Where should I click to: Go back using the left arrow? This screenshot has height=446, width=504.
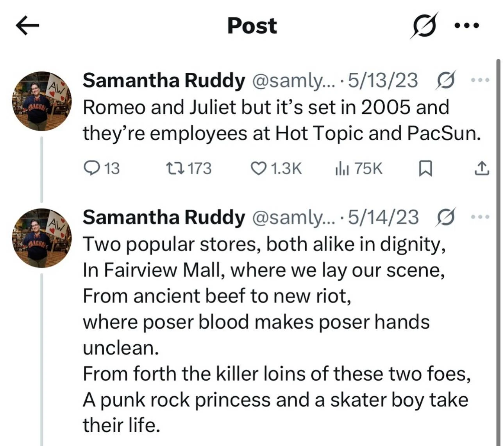coord(27,26)
